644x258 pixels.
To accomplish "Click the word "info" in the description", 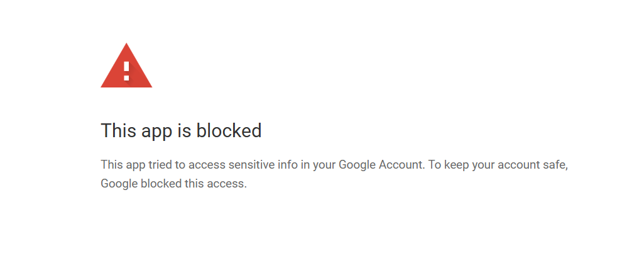I will (303, 165).
